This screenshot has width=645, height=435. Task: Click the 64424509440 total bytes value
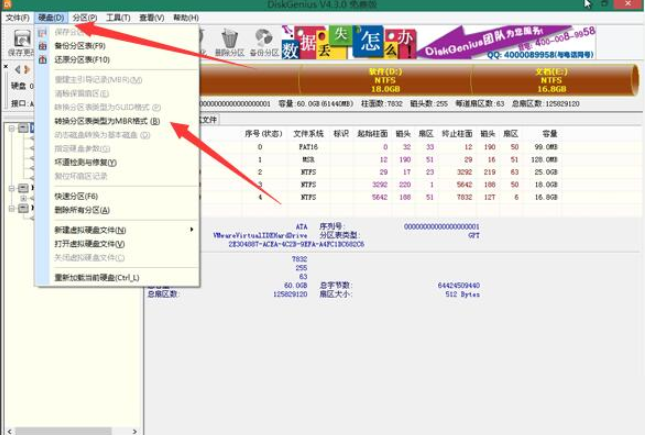point(459,285)
